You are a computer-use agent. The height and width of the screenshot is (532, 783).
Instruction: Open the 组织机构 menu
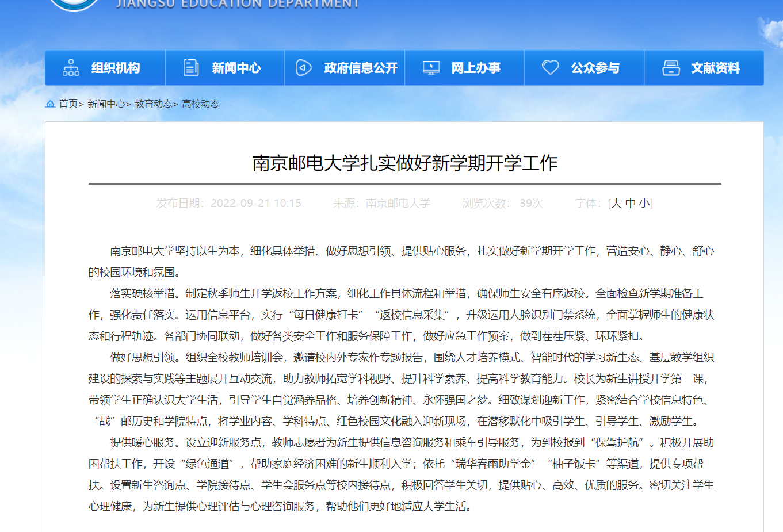tap(116, 68)
